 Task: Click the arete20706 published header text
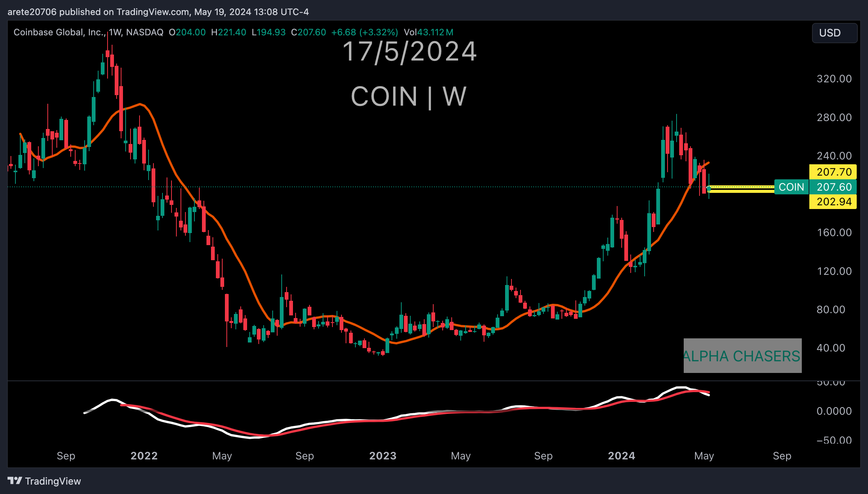(158, 12)
